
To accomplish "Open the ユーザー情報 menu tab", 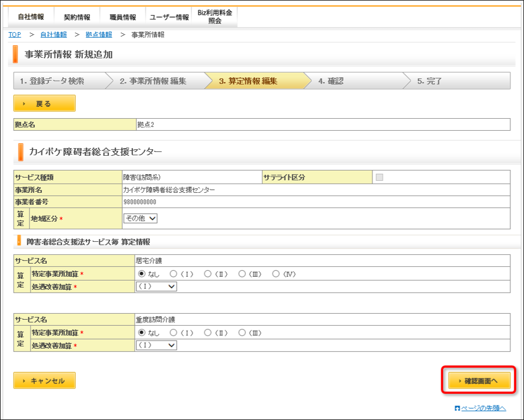I will [169, 17].
